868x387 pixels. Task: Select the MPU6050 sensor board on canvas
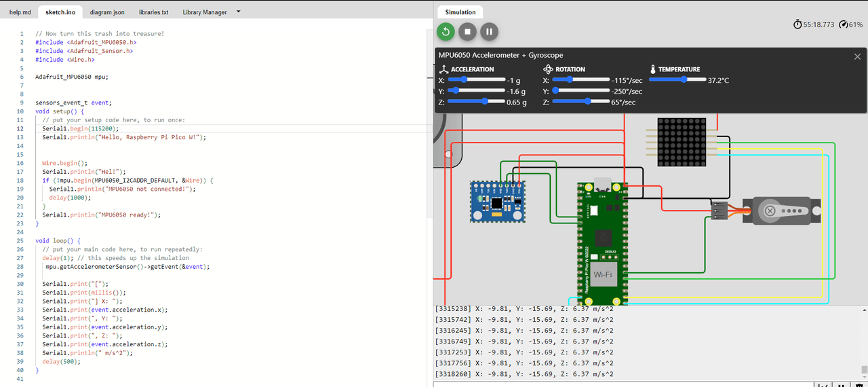click(498, 202)
